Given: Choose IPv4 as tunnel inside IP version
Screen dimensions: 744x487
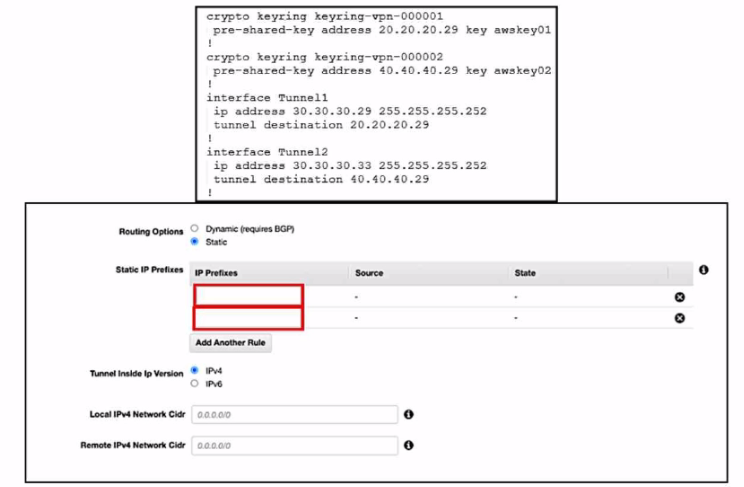Looking at the screenshot, I should (x=194, y=370).
